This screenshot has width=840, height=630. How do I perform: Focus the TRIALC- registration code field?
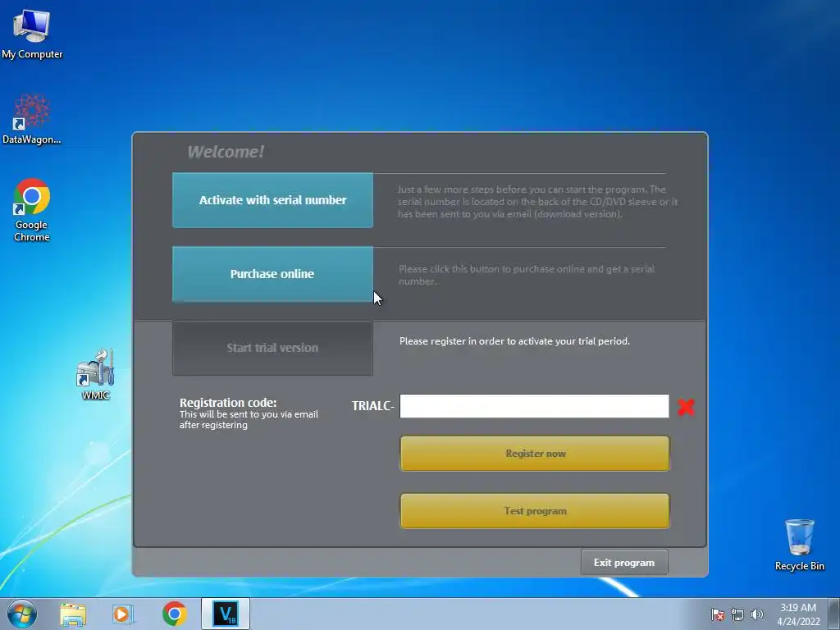(534, 406)
